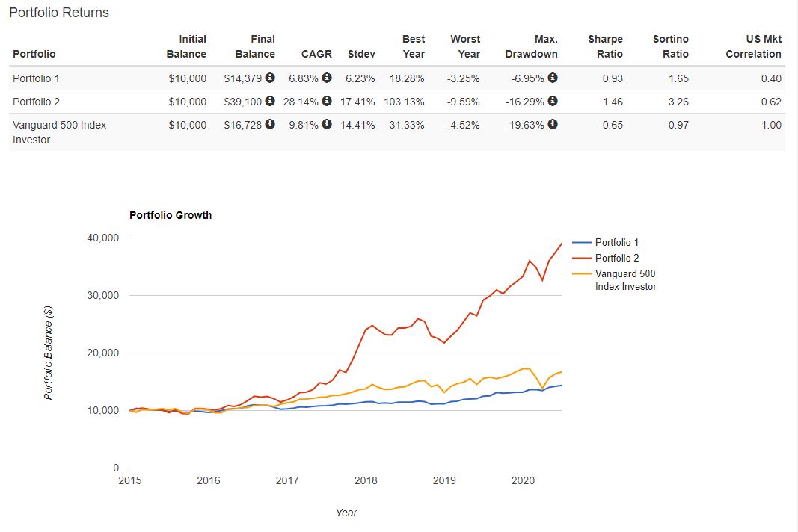Screen dimensions: 798x532
Task: Click info icon beside Portfolio 1 final balance $14,379
Action: click(x=270, y=78)
